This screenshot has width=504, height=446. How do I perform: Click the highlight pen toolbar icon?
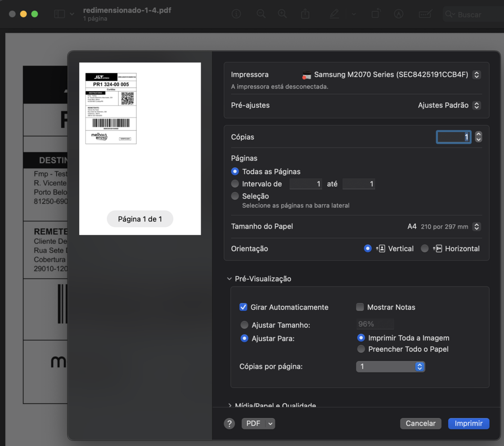click(334, 14)
